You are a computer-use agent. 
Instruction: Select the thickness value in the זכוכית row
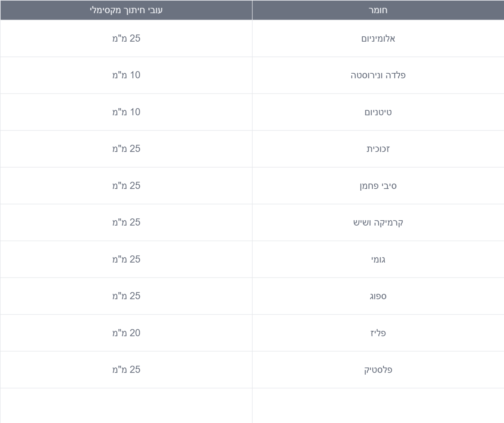[126, 149]
